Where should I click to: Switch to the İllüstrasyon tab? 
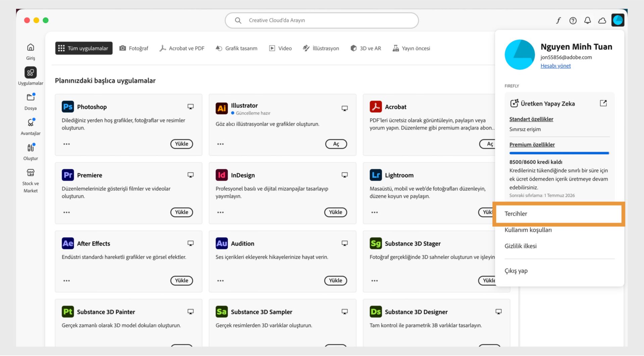point(321,48)
